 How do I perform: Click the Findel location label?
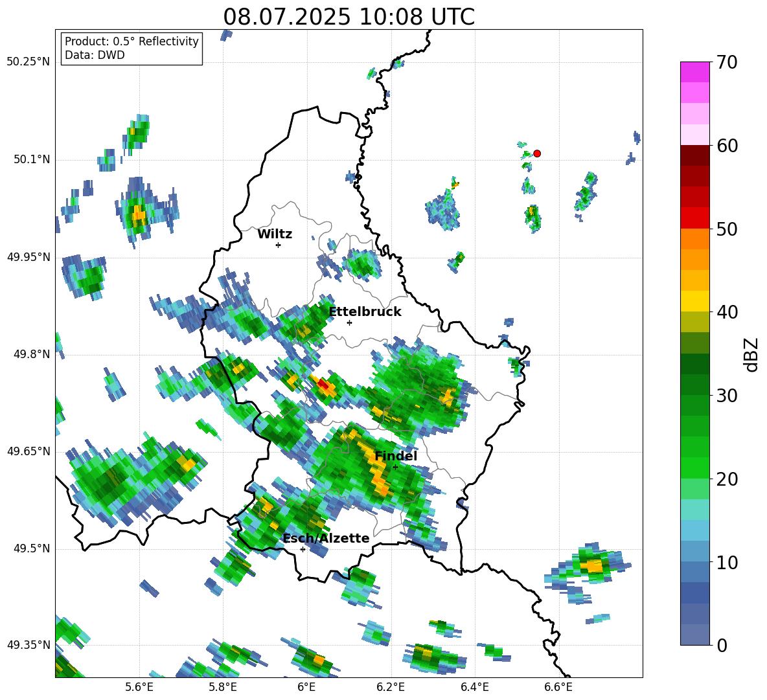[396, 456]
